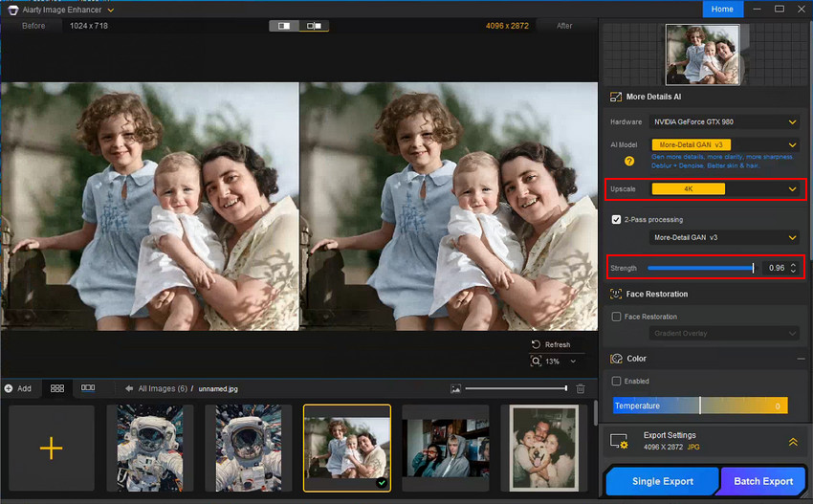Open the Aiarty Image Enhancer title dropdown arrow
Screen dimensions: 813x504
tap(110, 10)
